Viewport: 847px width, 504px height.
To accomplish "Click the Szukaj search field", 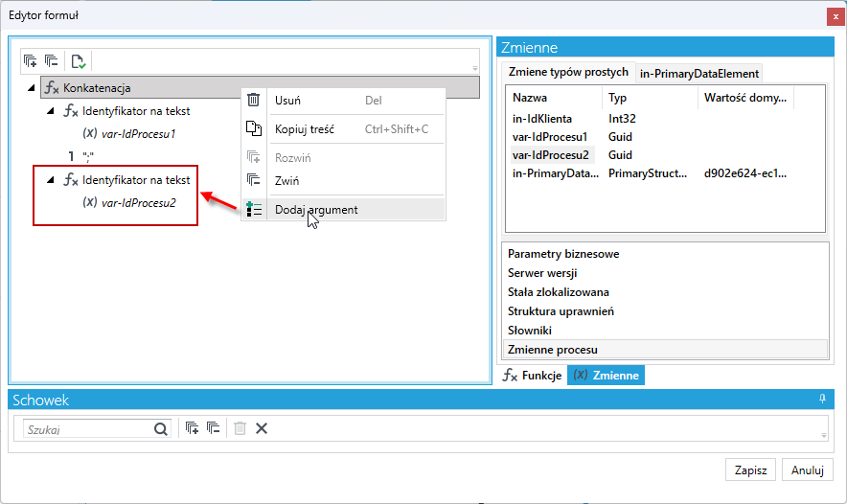I will 89,429.
